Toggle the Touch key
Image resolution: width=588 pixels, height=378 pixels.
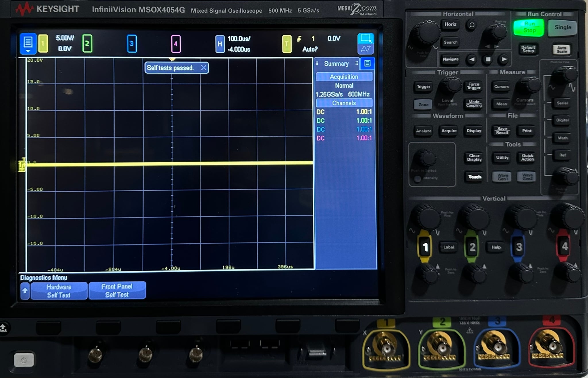click(474, 177)
